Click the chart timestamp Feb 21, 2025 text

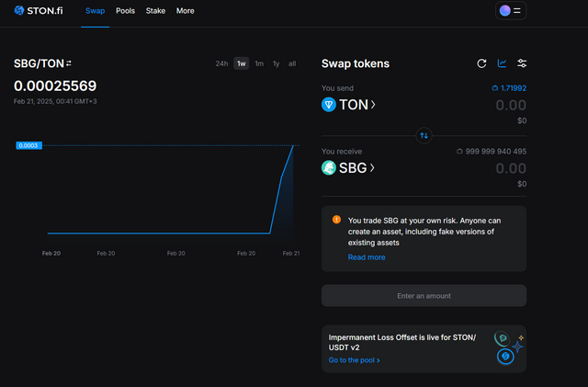click(55, 101)
